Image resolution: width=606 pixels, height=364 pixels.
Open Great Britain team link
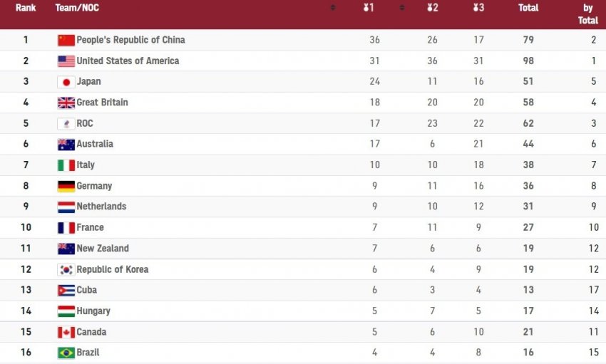coord(102,103)
